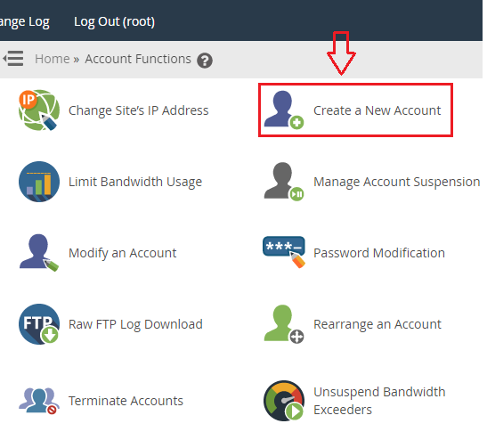Open Create a New Account user icon
Viewport: 487px width, 448px height.
(284, 110)
